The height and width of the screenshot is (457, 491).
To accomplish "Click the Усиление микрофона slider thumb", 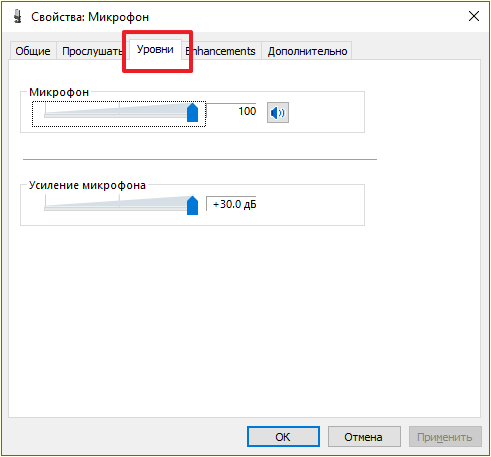I will tap(192, 205).
